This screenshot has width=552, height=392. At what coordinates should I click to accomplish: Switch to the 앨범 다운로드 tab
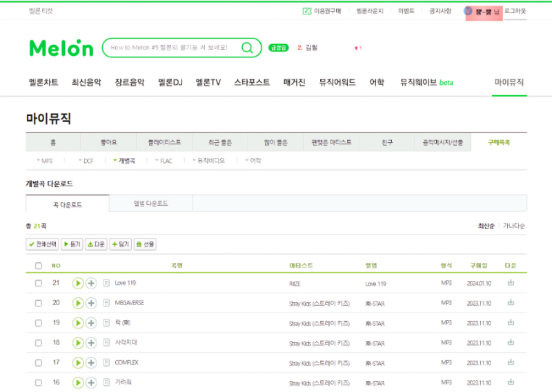[150, 204]
